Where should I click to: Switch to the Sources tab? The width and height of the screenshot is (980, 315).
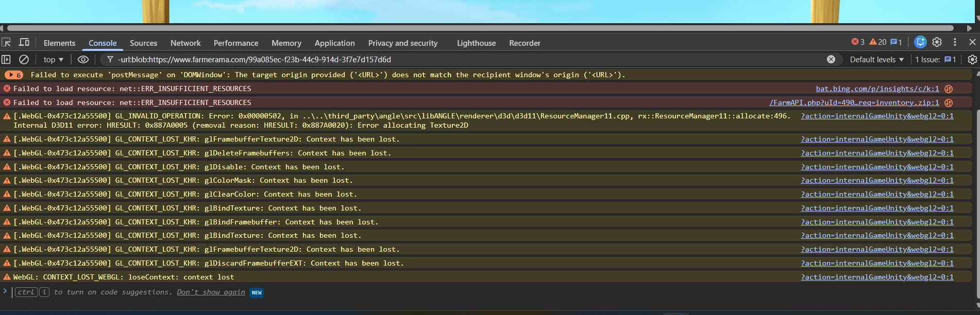click(143, 43)
